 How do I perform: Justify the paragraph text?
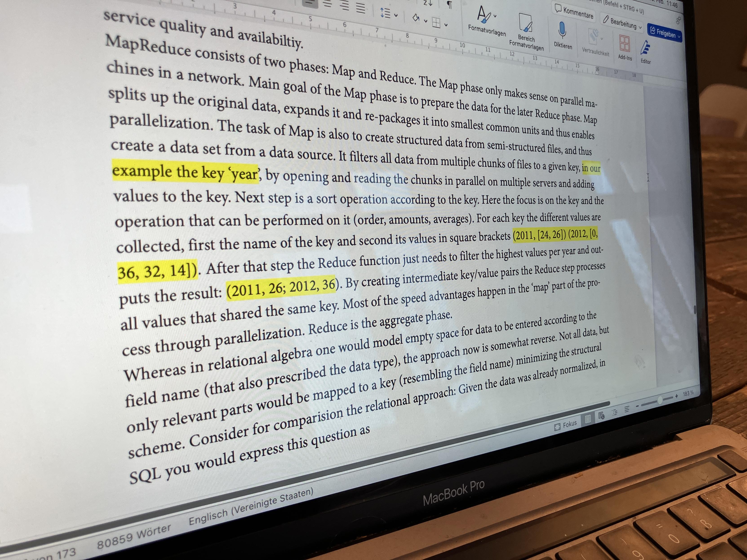(361, 8)
